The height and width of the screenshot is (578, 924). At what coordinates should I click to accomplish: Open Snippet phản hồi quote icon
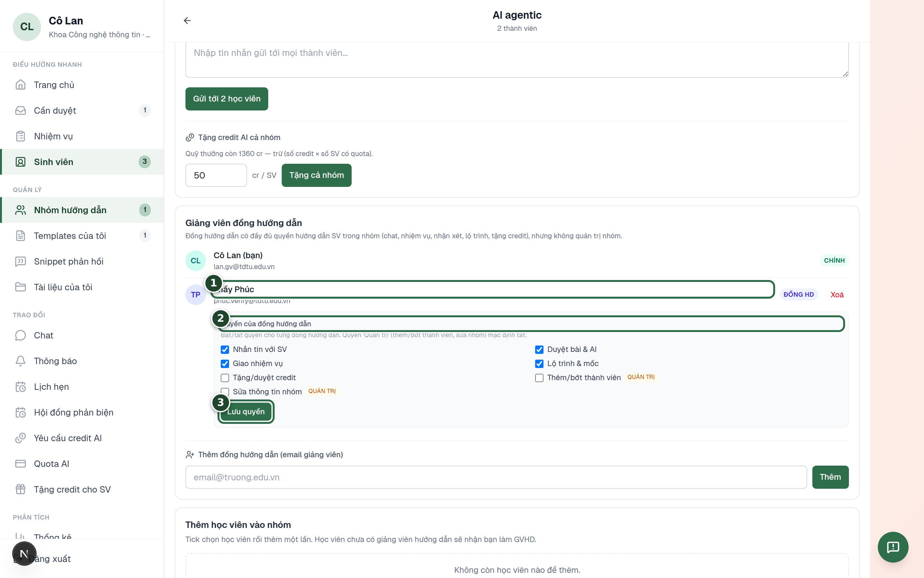click(x=21, y=261)
